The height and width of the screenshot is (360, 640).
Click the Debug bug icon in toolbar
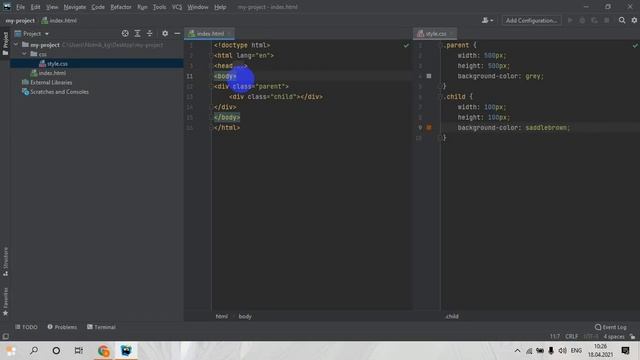[x=582, y=20]
